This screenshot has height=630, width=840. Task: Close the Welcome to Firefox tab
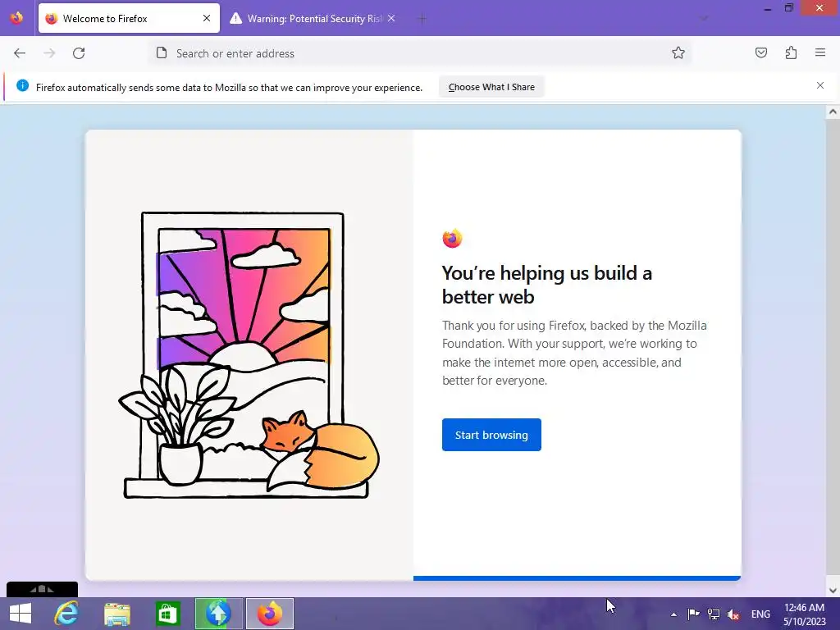click(x=207, y=18)
